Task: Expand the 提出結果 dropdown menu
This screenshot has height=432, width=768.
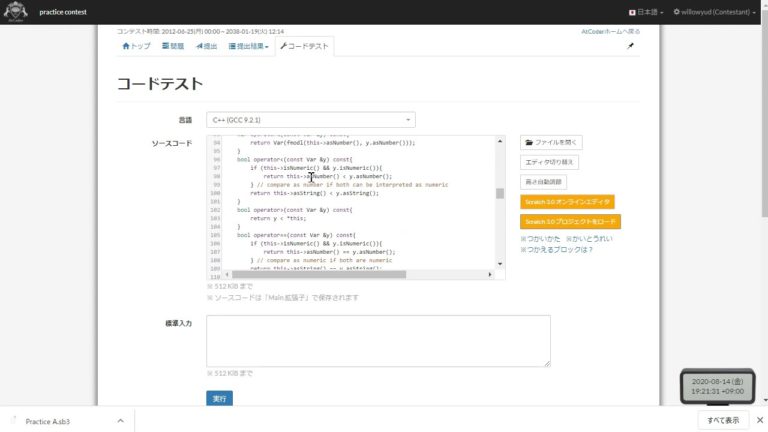Action: pyautogui.click(x=249, y=46)
